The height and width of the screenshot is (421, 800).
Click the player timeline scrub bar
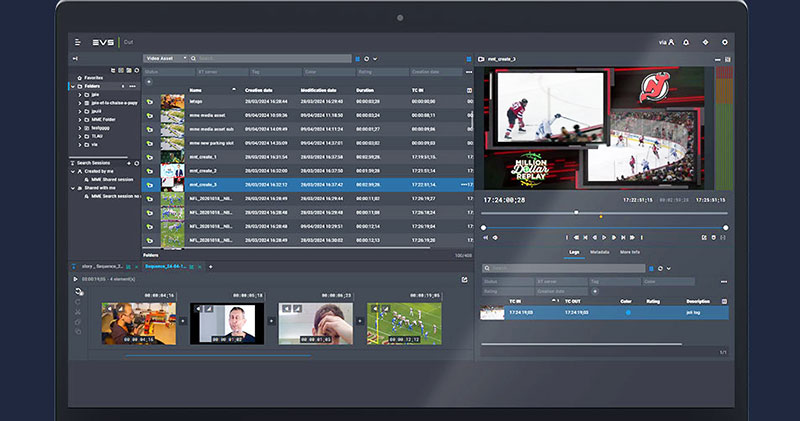tap(600, 212)
